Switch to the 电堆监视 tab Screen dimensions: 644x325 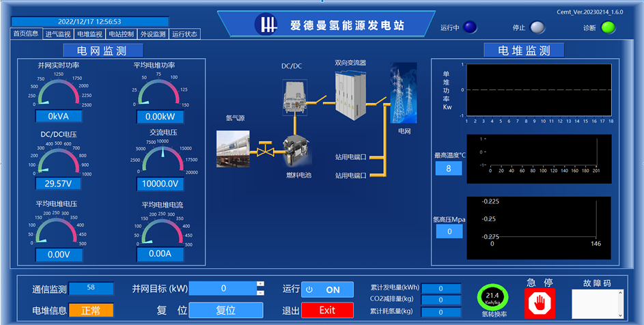pyautogui.click(x=89, y=34)
